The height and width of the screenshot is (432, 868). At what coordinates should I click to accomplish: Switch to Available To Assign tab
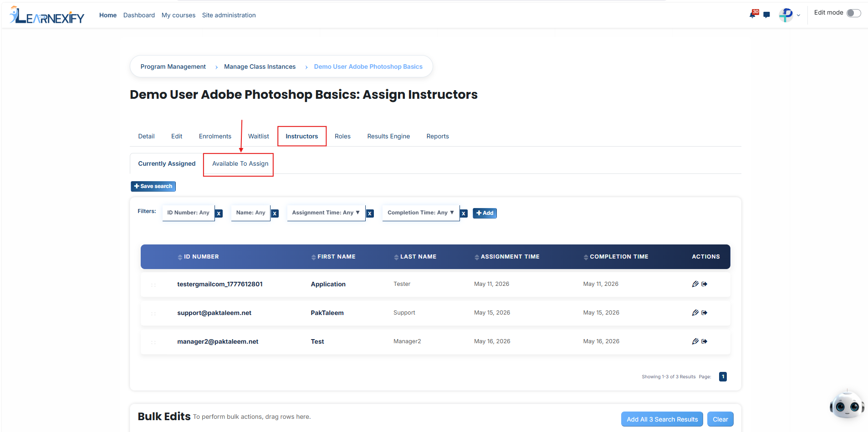(x=240, y=164)
